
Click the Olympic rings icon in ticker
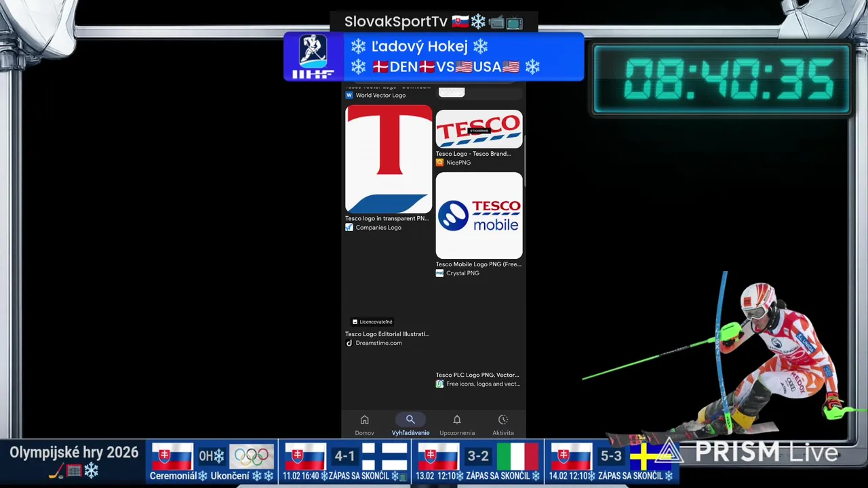tap(252, 457)
